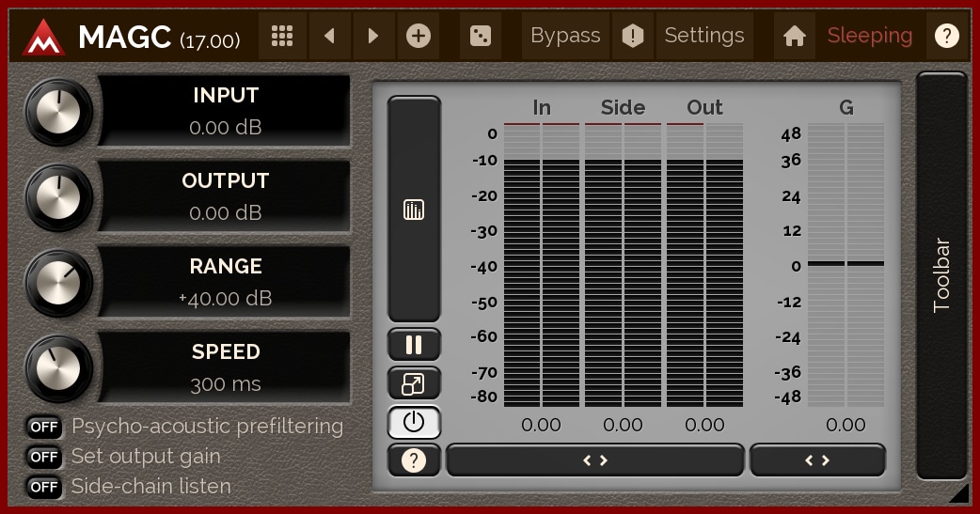980x514 pixels.
Task: Click the Bypass button
Action: tap(565, 37)
